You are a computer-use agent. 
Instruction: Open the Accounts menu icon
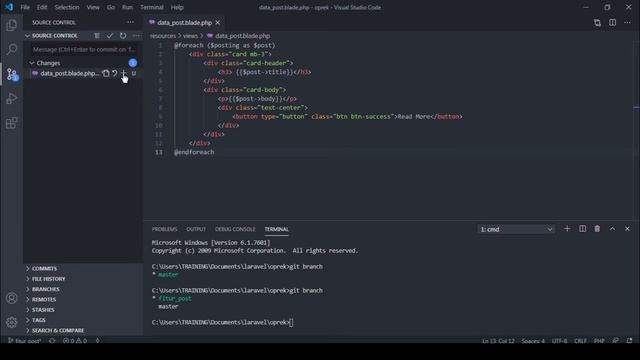[x=11, y=298]
